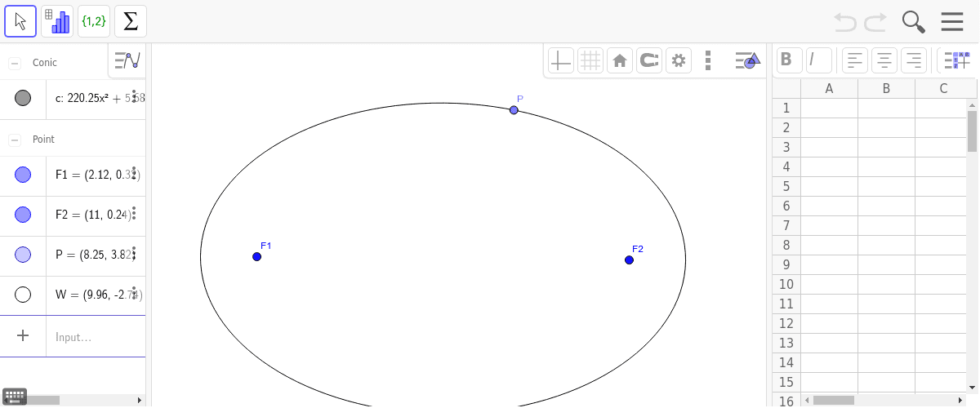Open the search magnifier
This screenshot has height=408, width=980.
(x=914, y=22)
